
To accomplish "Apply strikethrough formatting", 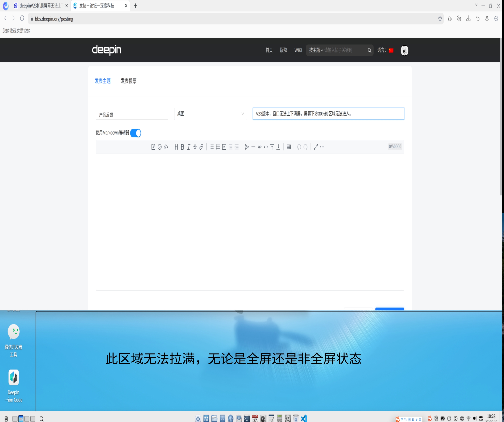I will click(x=195, y=147).
